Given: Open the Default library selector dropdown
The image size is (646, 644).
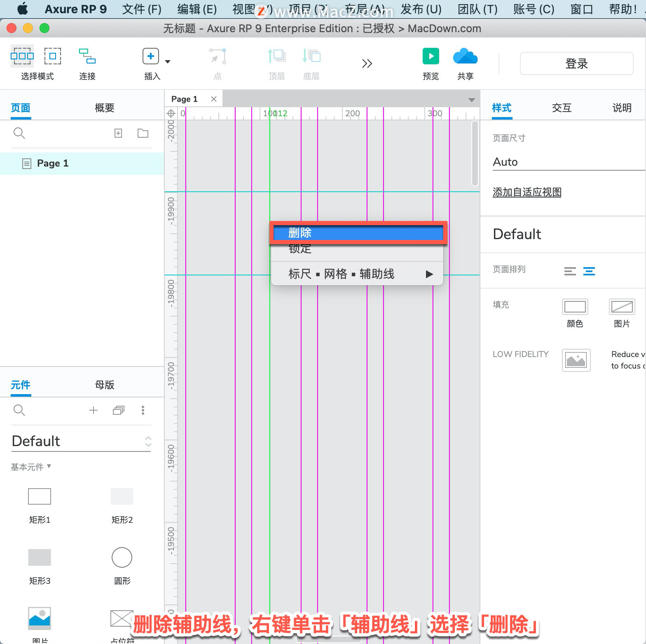Looking at the screenshot, I should pyautogui.click(x=82, y=441).
